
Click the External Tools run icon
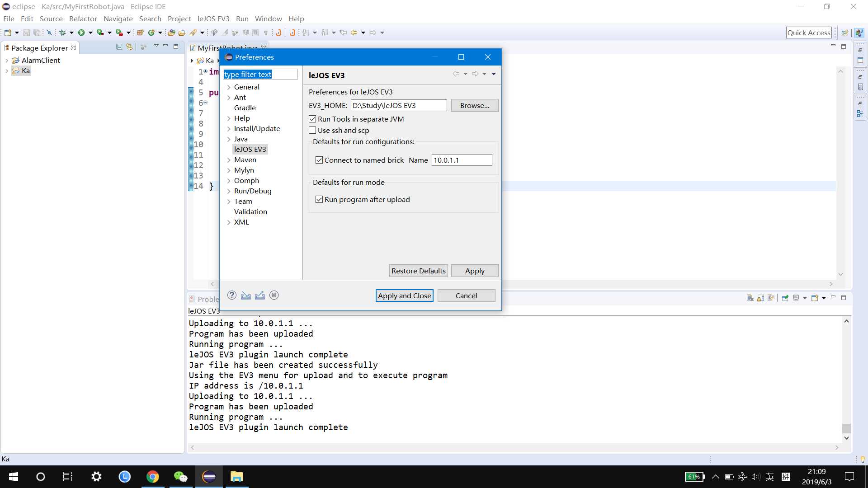[x=119, y=33]
